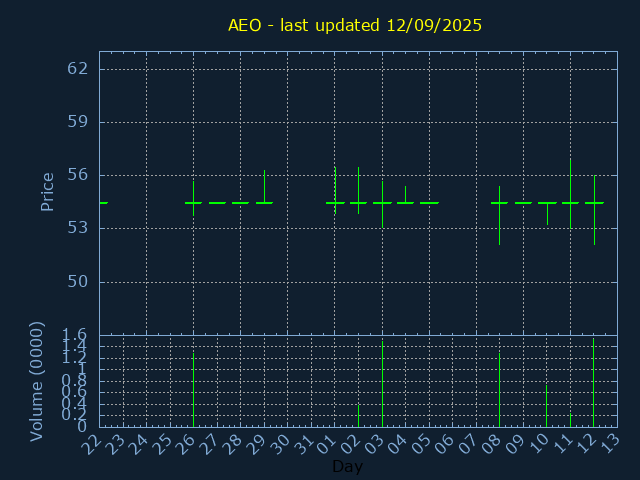Click the flat price dash for day 09

tap(523, 203)
